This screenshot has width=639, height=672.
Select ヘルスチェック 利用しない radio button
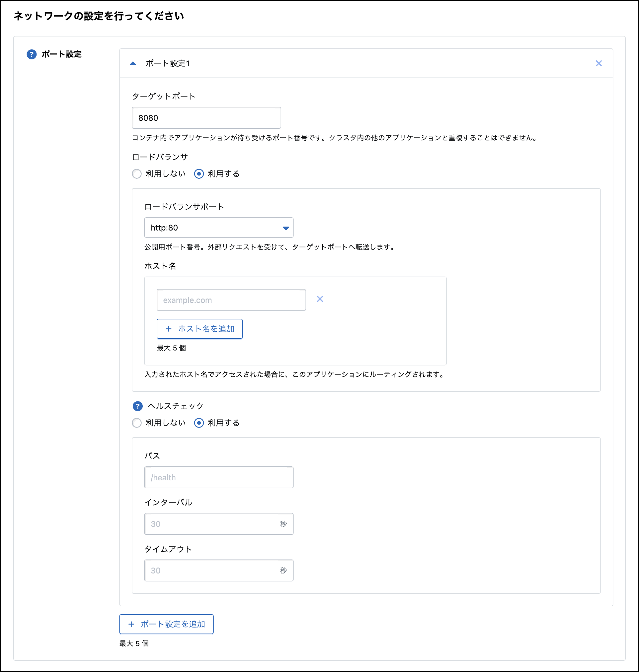(x=137, y=423)
